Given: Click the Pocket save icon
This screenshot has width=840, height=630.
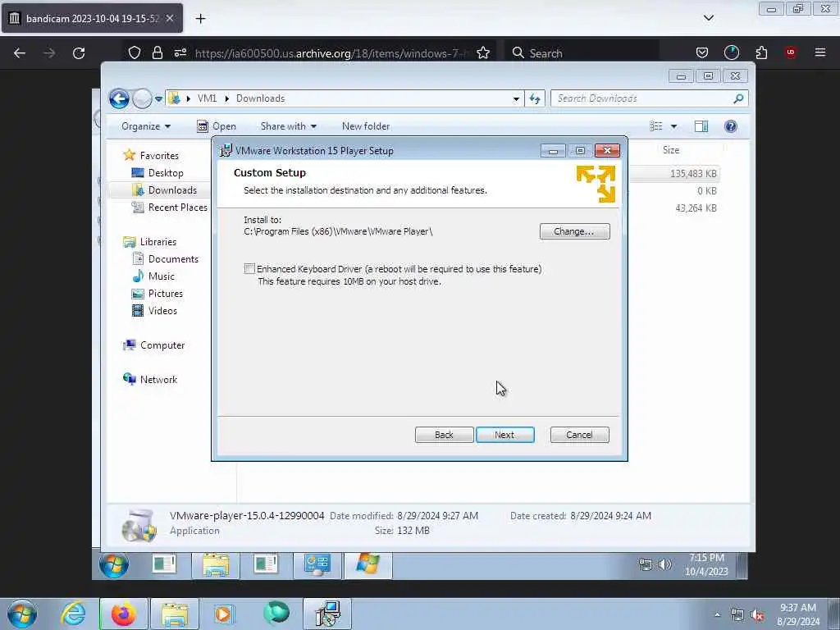Looking at the screenshot, I should [x=702, y=52].
